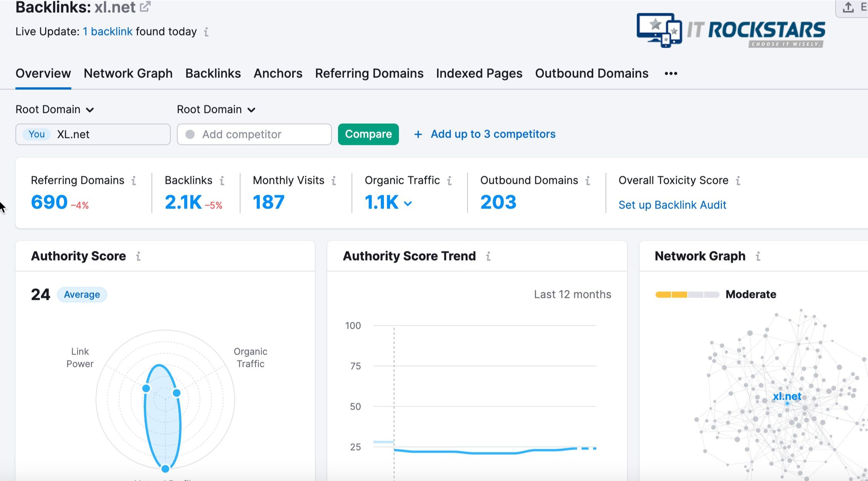Screen dimensions: 868x481
Task: Click the green Compare button
Action: 368,134
